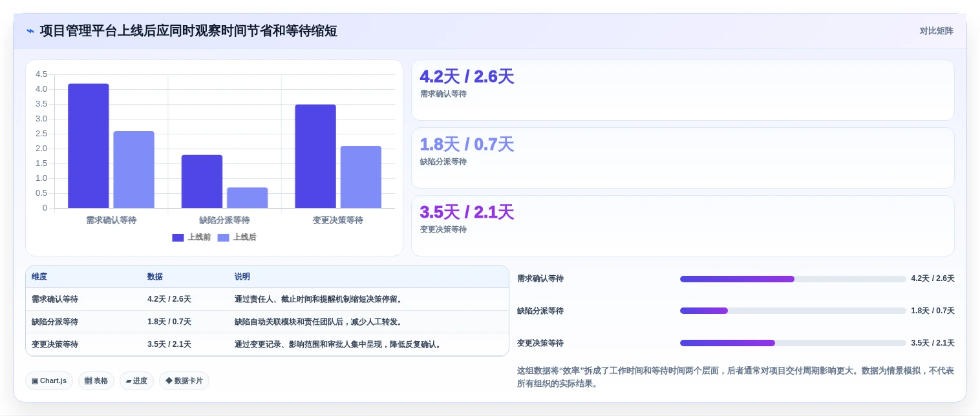Click the 数据 table column header
Image resolution: width=980 pixels, height=416 pixels.
[x=155, y=276]
